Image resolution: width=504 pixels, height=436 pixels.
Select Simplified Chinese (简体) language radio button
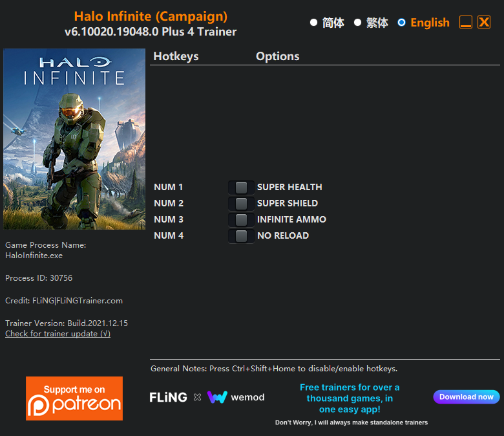pyautogui.click(x=314, y=23)
